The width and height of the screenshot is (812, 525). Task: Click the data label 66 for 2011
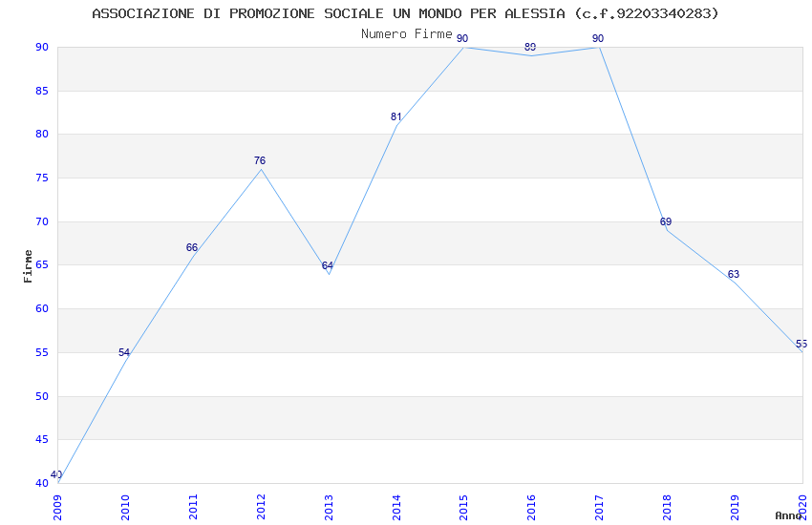pos(192,247)
